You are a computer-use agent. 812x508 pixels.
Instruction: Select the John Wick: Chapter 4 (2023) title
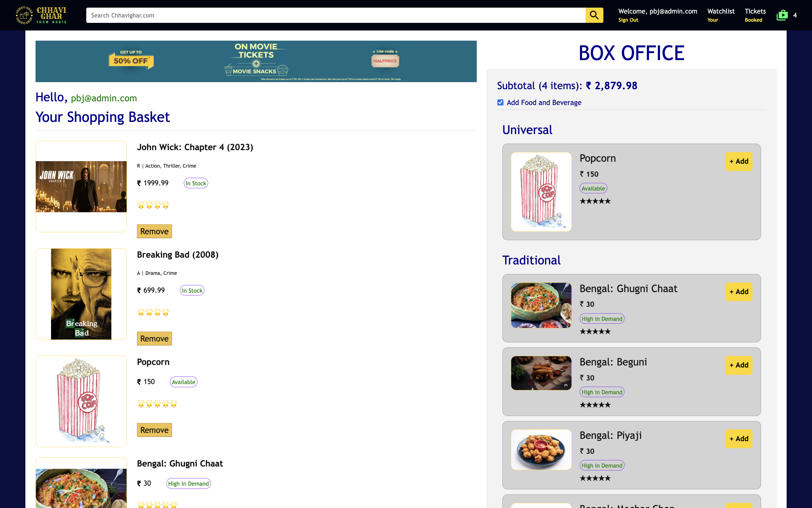pyautogui.click(x=195, y=147)
